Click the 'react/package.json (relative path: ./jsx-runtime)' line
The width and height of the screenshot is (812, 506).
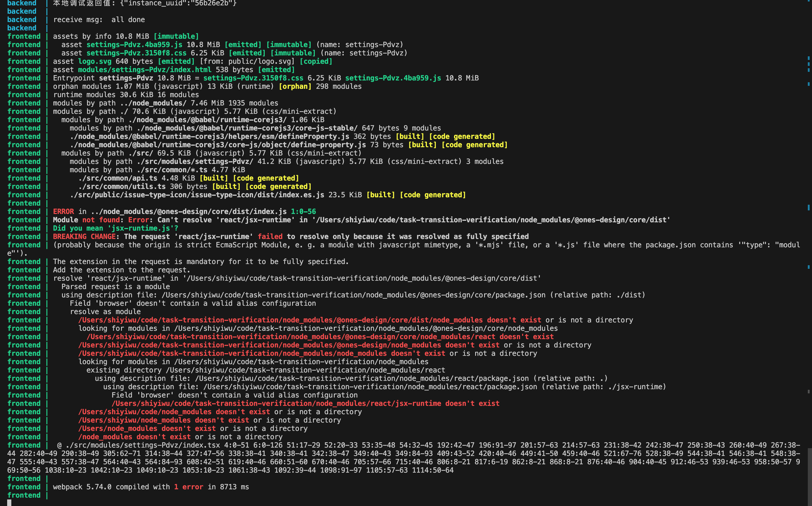(385, 387)
